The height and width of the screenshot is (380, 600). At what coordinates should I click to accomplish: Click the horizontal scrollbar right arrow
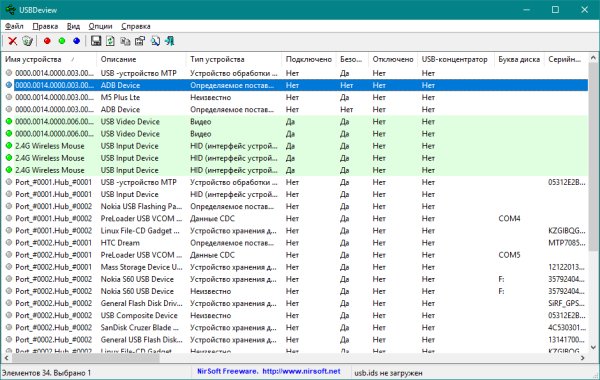click(583, 358)
